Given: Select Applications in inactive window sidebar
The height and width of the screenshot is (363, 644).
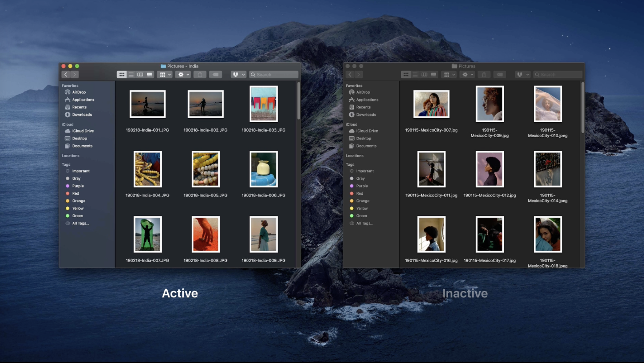Looking at the screenshot, I should pyautogui.click(x=367, y=100).
